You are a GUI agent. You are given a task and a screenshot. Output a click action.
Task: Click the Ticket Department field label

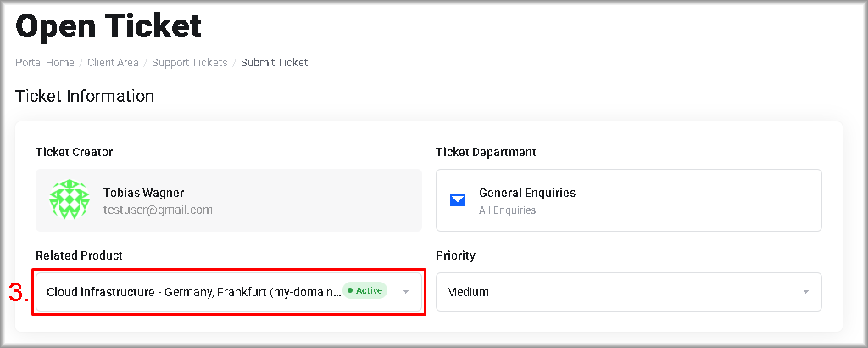[x=486, y=152]
